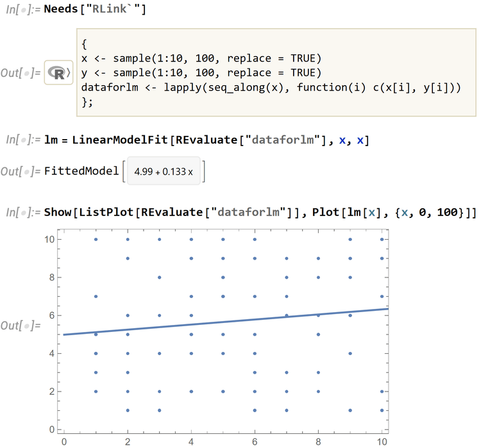Click the Out label beside the plot
Viewport: 481px width, 448px height.
click(21, 326)
